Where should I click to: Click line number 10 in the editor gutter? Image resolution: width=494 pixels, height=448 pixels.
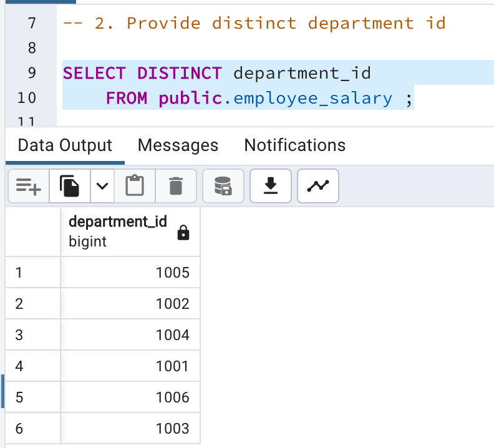[27, 98]
